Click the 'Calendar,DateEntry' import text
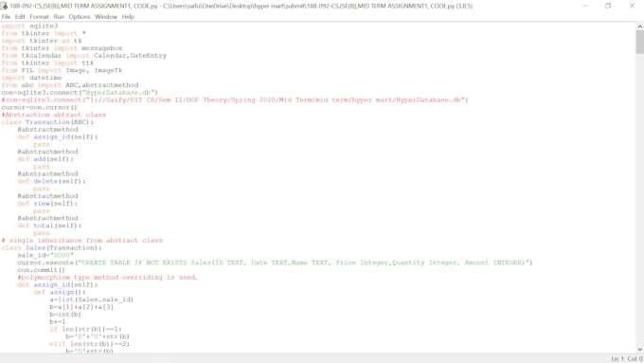 130,56
